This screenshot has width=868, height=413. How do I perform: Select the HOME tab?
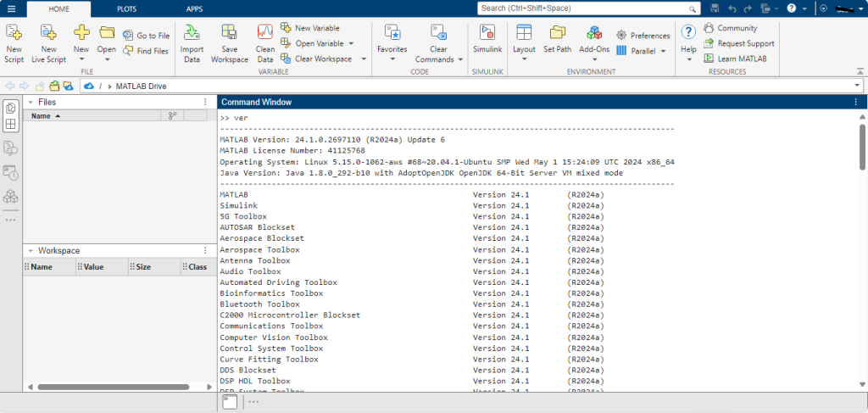click(x=59, y=8)
